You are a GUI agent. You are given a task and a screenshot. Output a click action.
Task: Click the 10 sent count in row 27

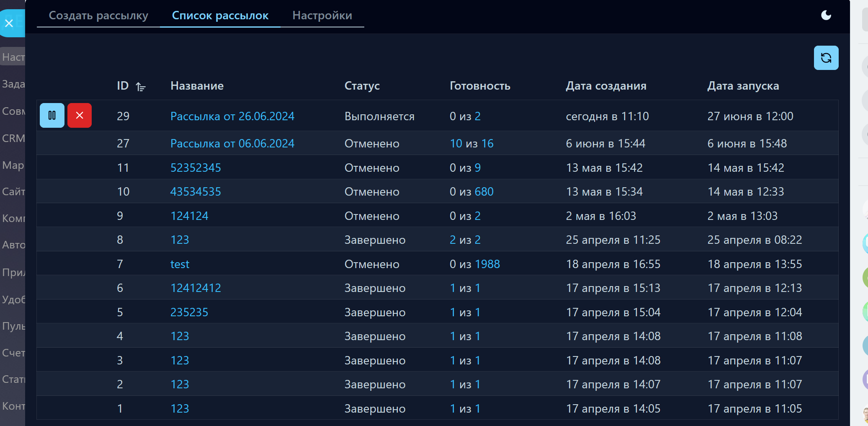pos(456,144)
